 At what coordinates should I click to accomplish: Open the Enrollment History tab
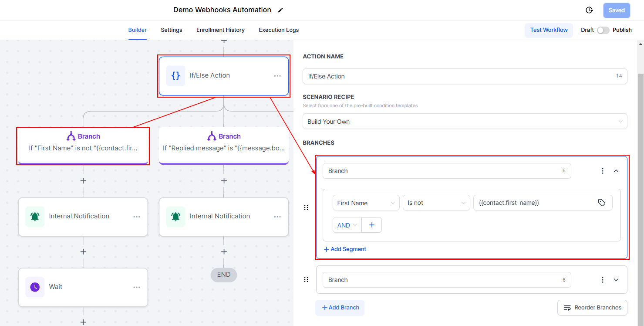tap(220, 30)
